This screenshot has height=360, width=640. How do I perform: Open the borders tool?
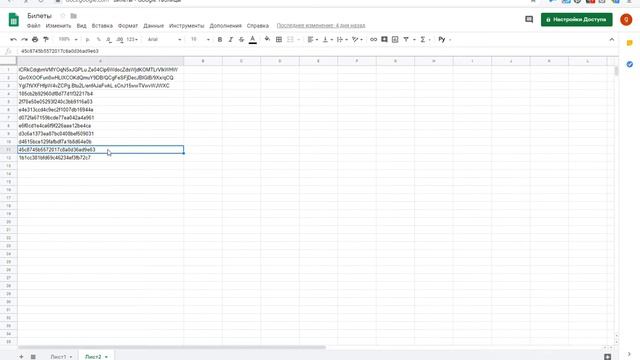pos(279,40)
